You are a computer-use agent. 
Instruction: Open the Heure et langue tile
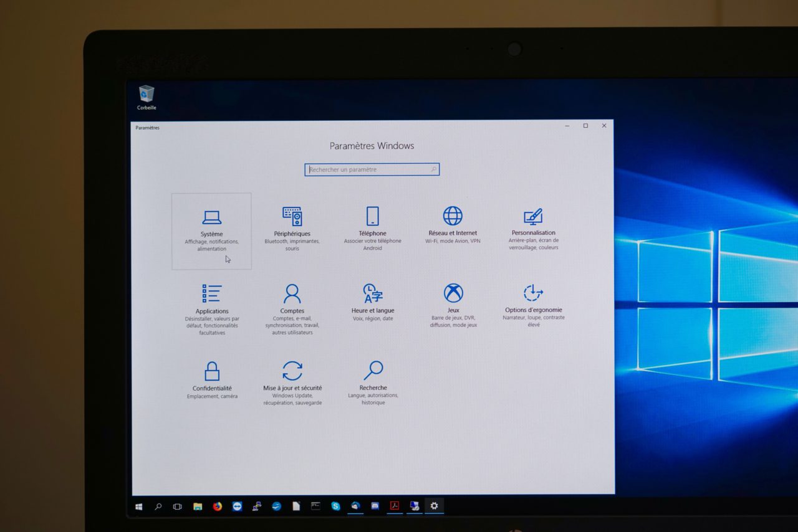[x=373, y=303]
